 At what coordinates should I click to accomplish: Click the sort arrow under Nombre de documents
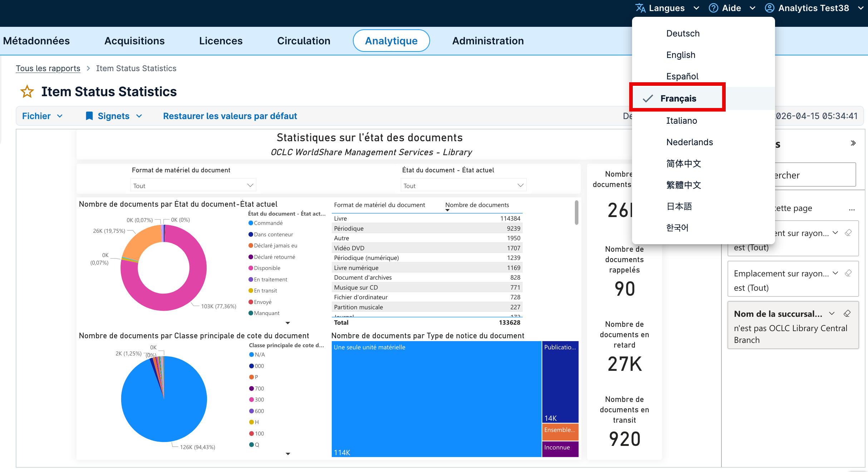point(447,210)
